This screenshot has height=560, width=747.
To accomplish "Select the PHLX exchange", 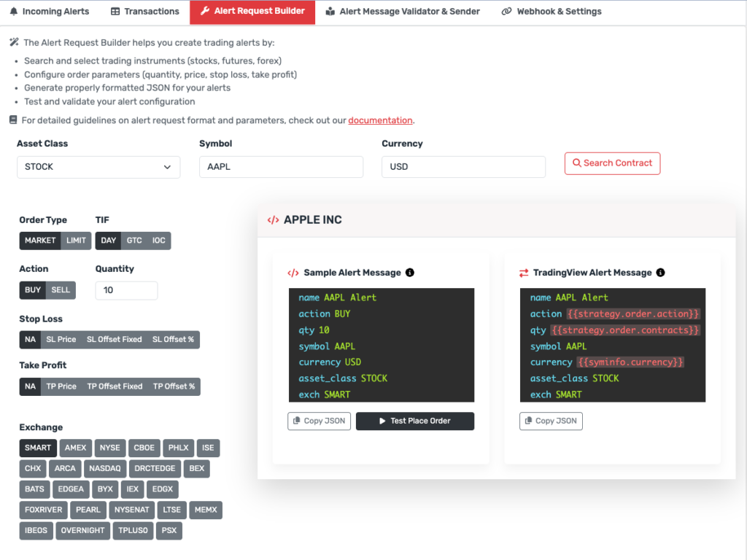I will click(179, 448).
